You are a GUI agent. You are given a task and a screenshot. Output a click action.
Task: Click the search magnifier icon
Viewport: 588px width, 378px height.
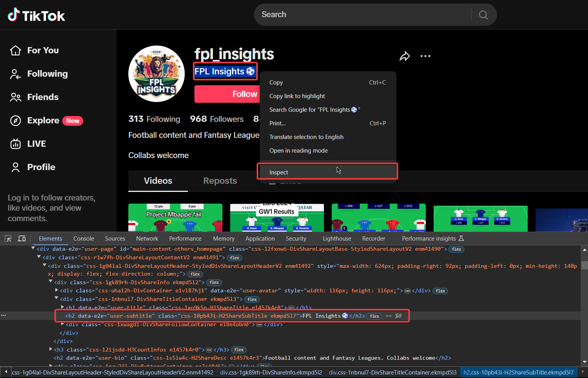(483, 15)
